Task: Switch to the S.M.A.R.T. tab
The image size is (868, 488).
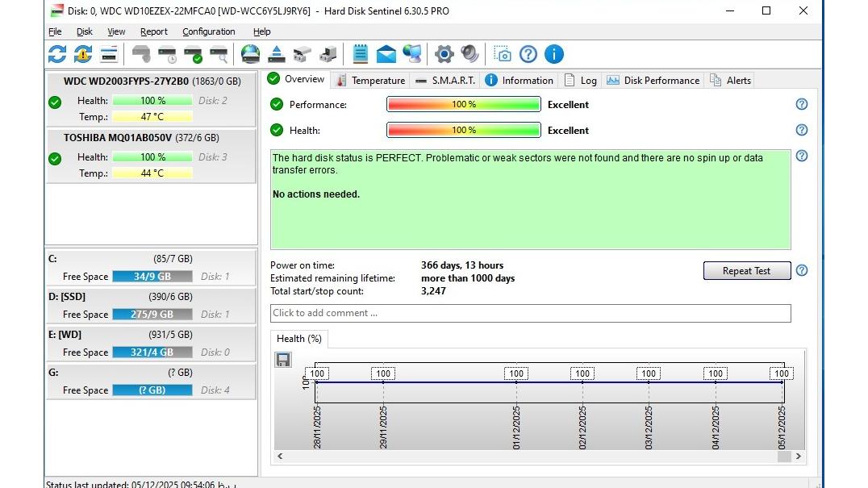Action: point(445,80)
